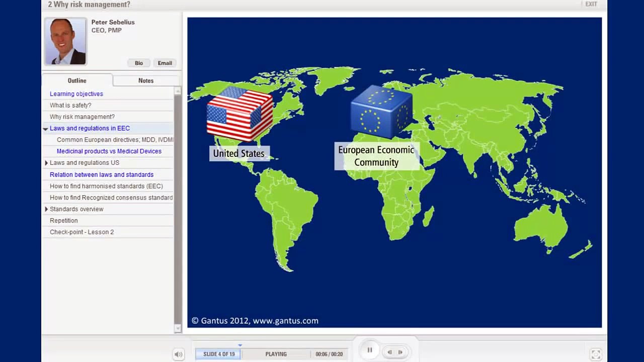Click the presenter photo thumbnail
The width and height of the screenshot is (644, 362).
click(x=65, y=42)
